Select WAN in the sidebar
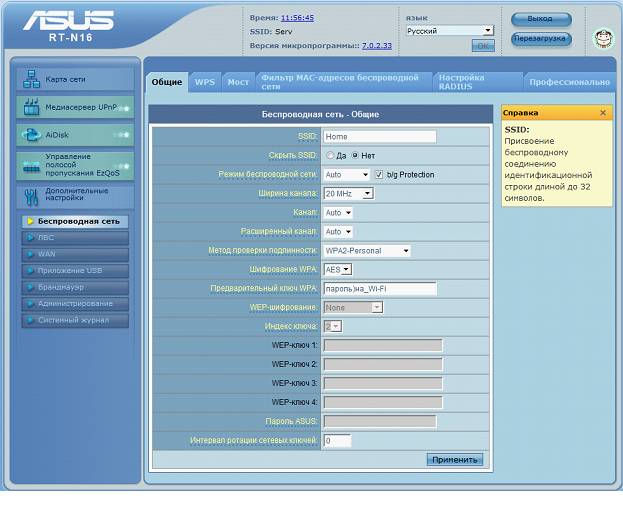623x507 pixels. pyautogui.click(x=75, y=254)
